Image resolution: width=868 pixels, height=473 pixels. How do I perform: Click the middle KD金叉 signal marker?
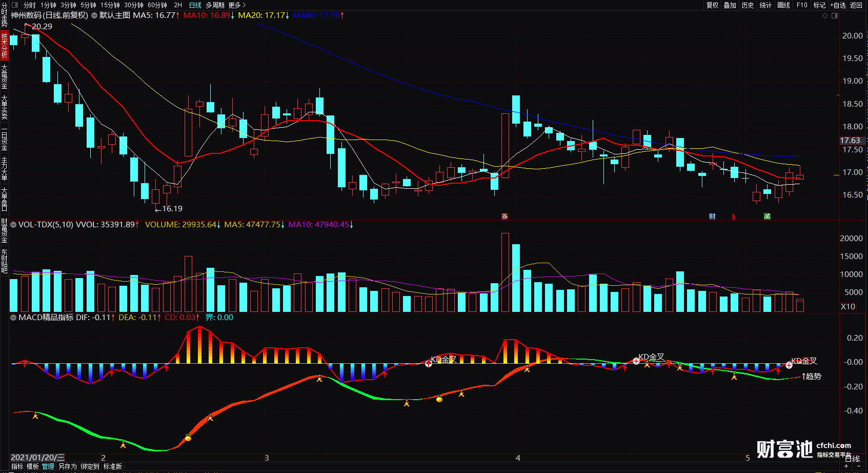(651, 357)
